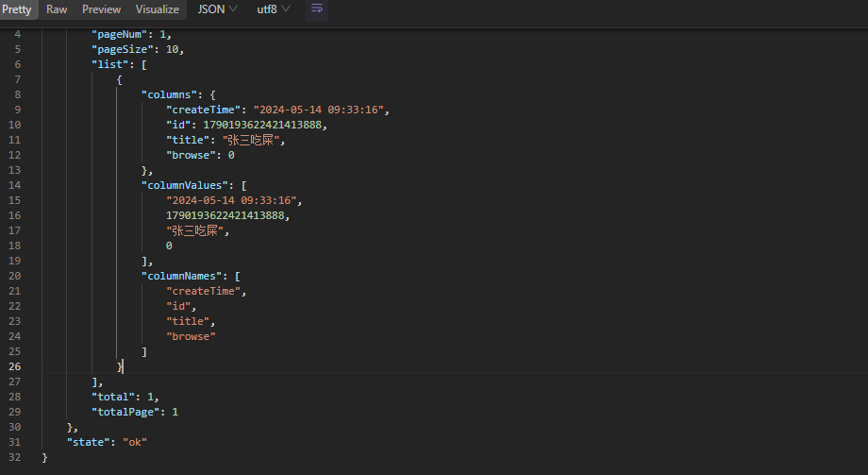
Task: Click the date string on line 15
Action: pos(231,200)
